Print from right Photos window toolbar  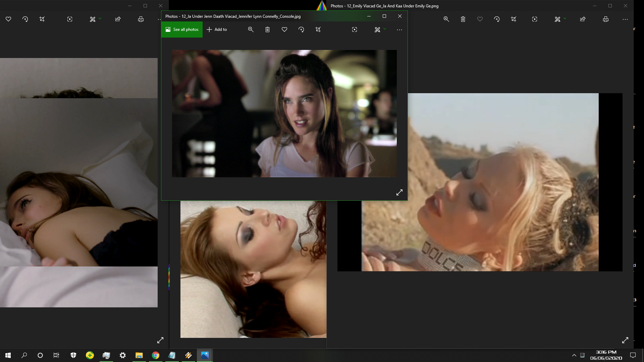[x=605, y=19]
